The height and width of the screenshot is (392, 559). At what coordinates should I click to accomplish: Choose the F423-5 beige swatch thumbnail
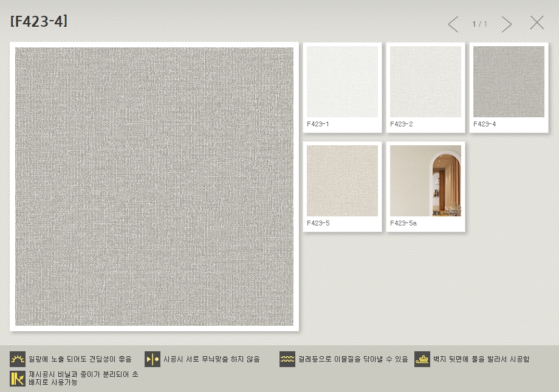(342, 181)
